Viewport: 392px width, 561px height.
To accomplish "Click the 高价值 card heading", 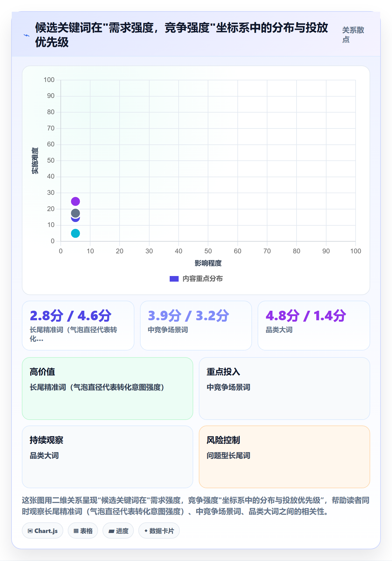I will coord(42,372).
